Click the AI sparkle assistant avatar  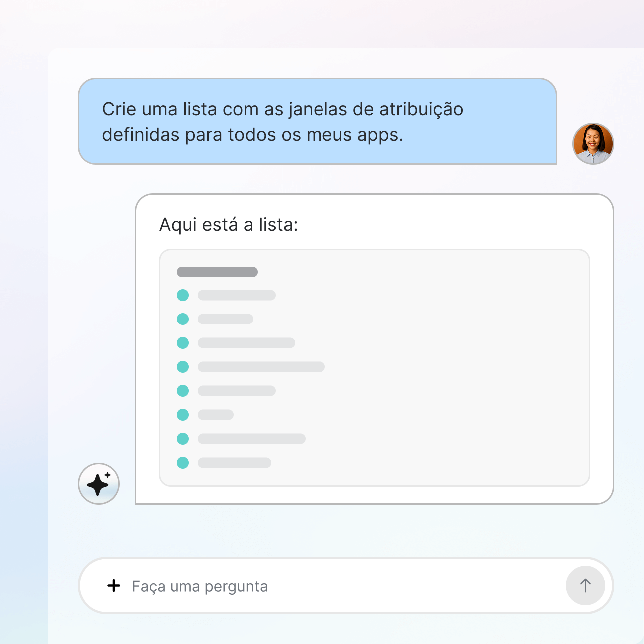coord(99,484)
